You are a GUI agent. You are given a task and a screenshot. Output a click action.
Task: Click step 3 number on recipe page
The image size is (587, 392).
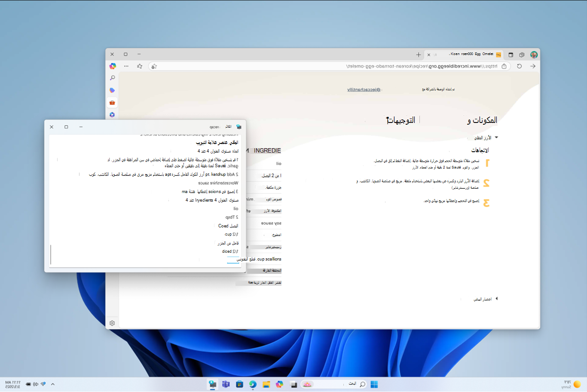coord(486,202)
